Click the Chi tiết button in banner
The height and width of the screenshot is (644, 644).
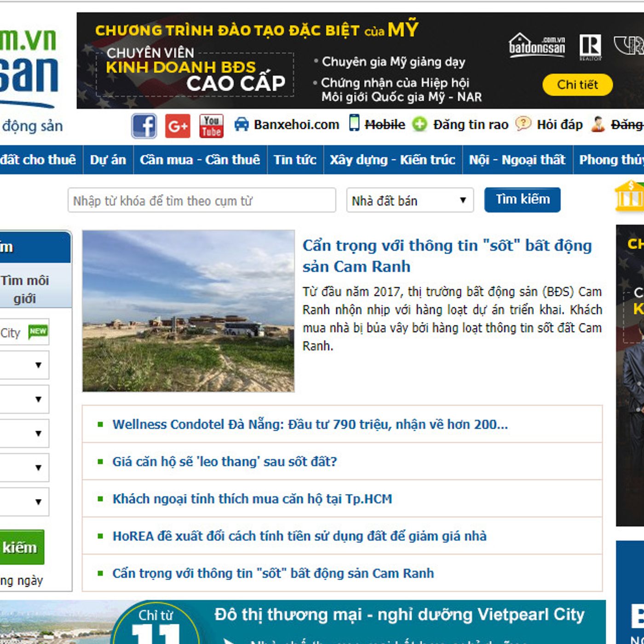577,85
